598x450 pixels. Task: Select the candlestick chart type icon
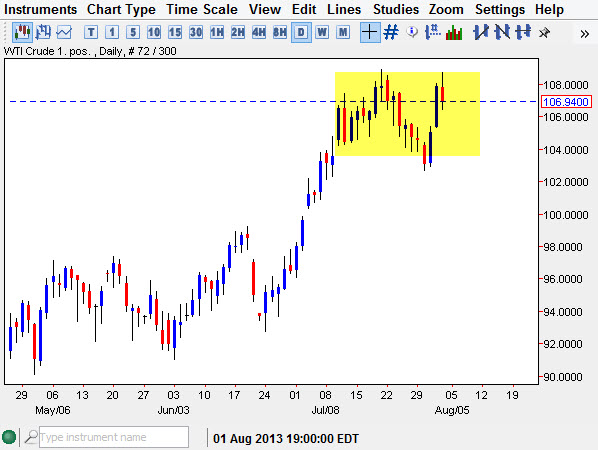coord(22,32)
